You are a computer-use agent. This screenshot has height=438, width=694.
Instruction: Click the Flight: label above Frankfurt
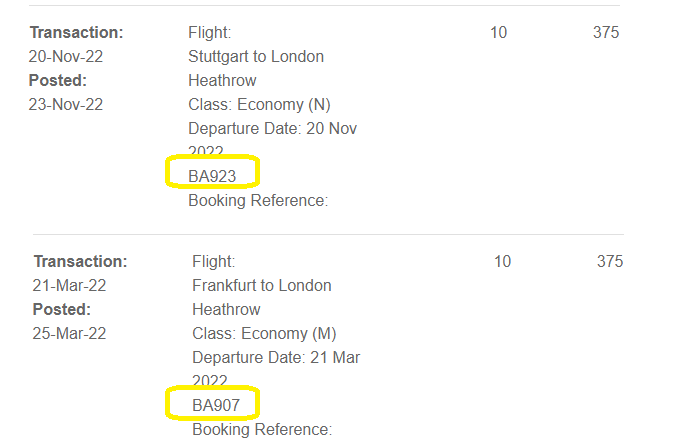[214, 261]
